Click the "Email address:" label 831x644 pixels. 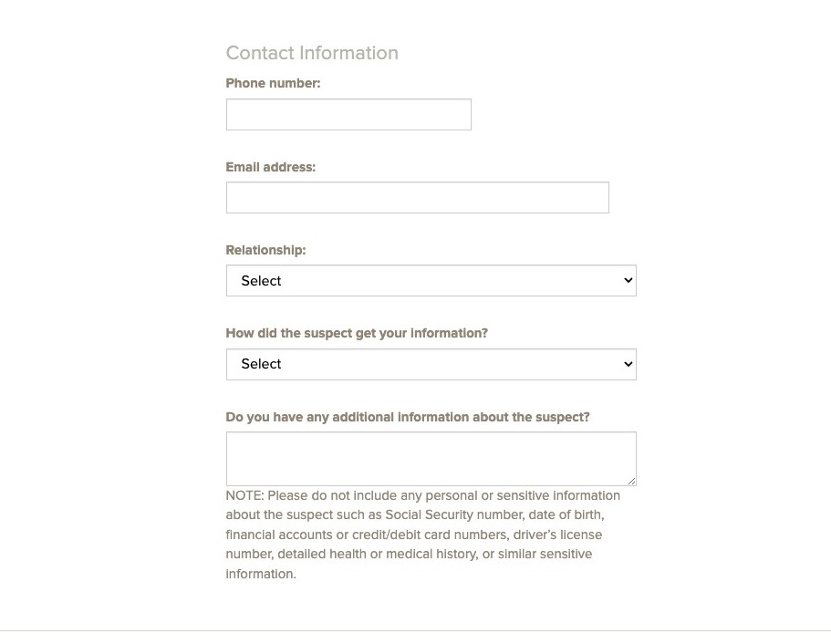point(270,167)
